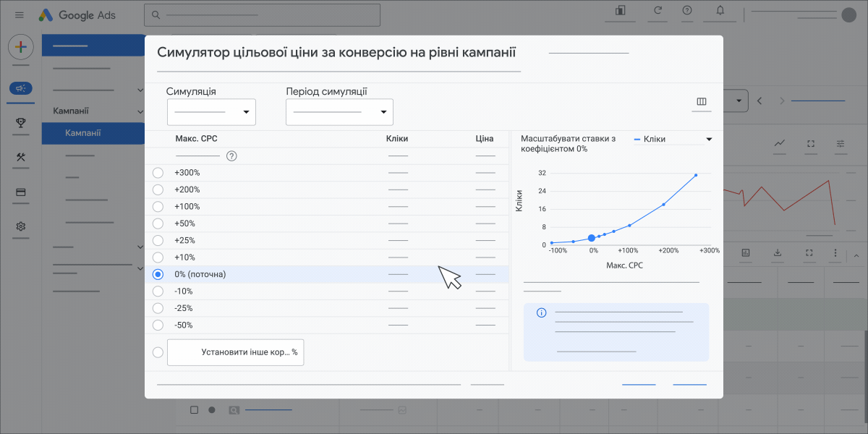This screenshot has width=868, height=434.
Task: Click the help icon under Макс. CPC
Action: click(231, 156)
